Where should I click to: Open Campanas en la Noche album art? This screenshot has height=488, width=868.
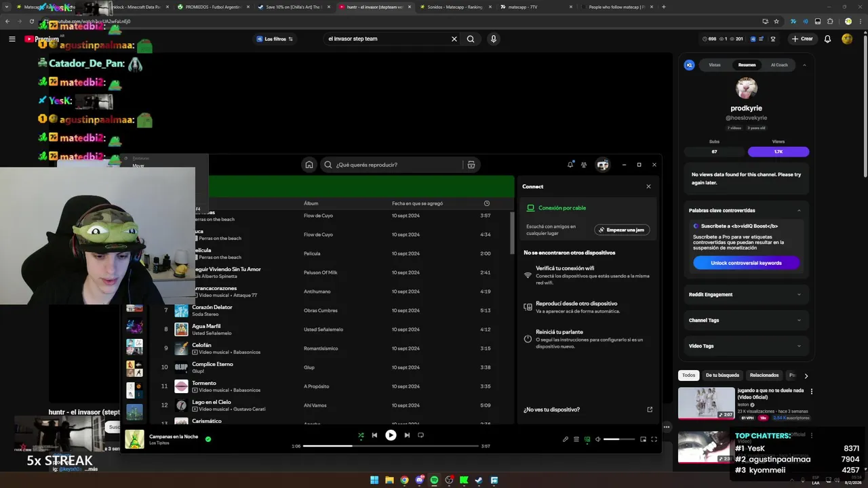click(x=134, y=439)
